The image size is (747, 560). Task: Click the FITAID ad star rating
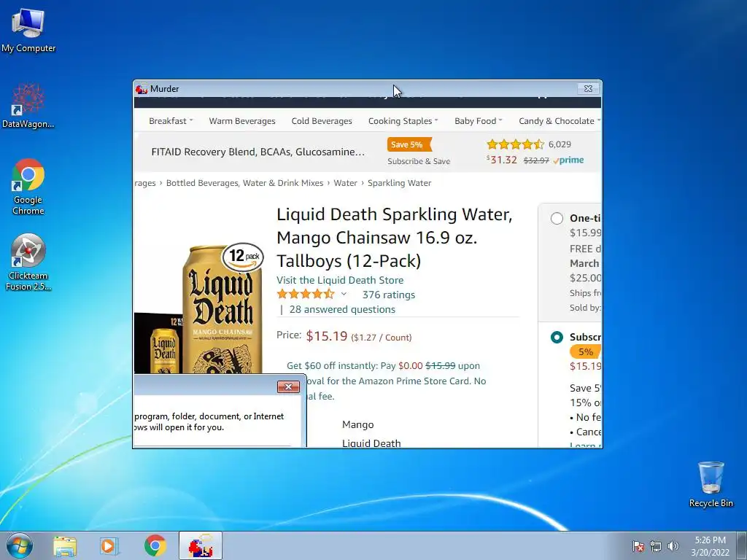515,144
